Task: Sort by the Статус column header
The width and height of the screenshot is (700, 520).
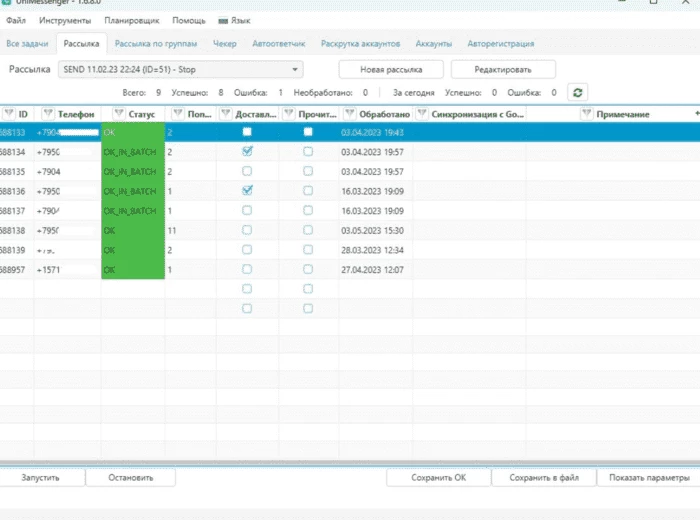Action: click(x=142, y=114)
